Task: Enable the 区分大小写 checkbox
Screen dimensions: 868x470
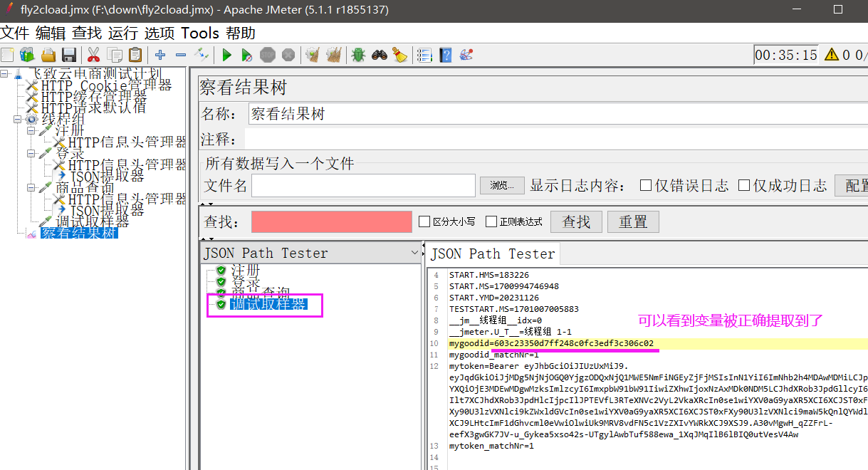Action: click(x=423, y=221)
